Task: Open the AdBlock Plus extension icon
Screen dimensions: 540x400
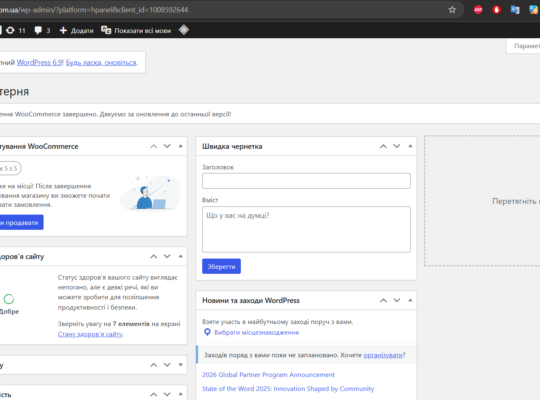Action: point(478,10)
